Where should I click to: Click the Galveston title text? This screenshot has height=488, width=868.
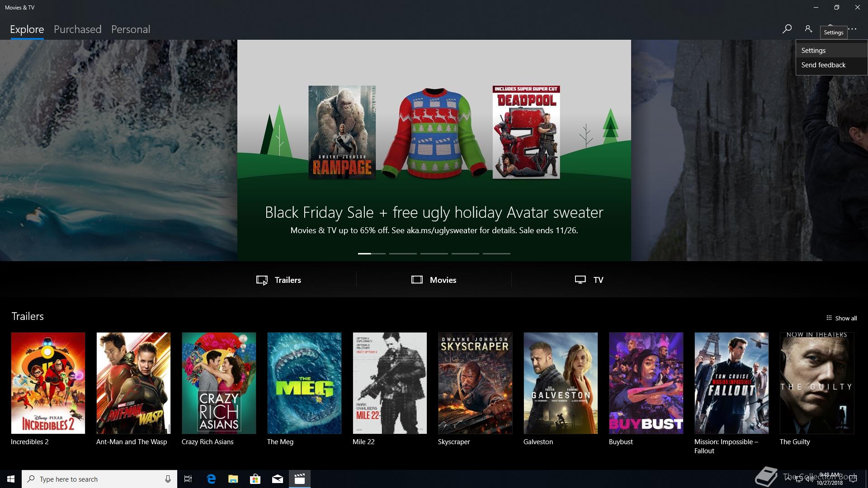coord(538,442)
